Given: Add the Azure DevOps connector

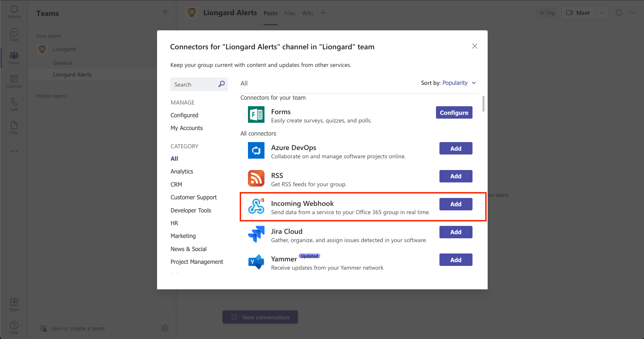Looking at the screenshot, I should coord(456,148).
